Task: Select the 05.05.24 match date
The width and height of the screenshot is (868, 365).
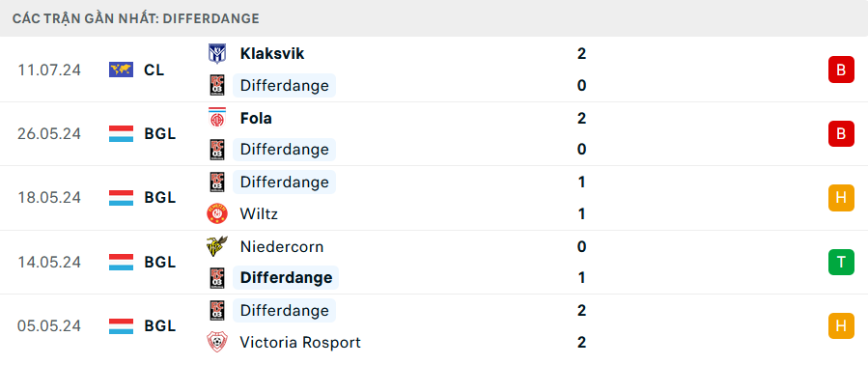Action: (48, 325)
